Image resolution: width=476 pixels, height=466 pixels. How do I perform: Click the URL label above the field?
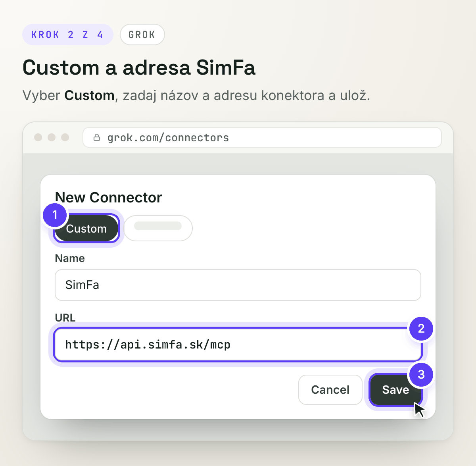[65, 318]
